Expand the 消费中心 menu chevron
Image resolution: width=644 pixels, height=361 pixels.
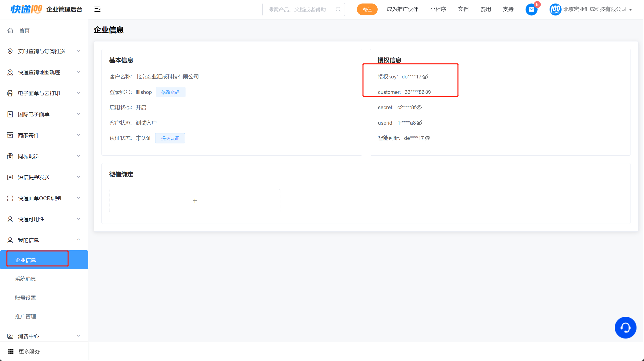click(x=78, y=336)
